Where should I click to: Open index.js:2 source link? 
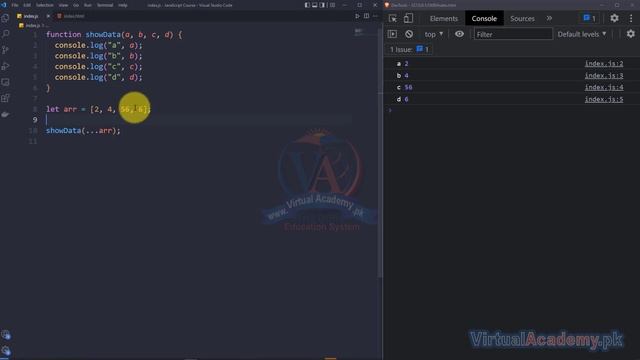604,64
